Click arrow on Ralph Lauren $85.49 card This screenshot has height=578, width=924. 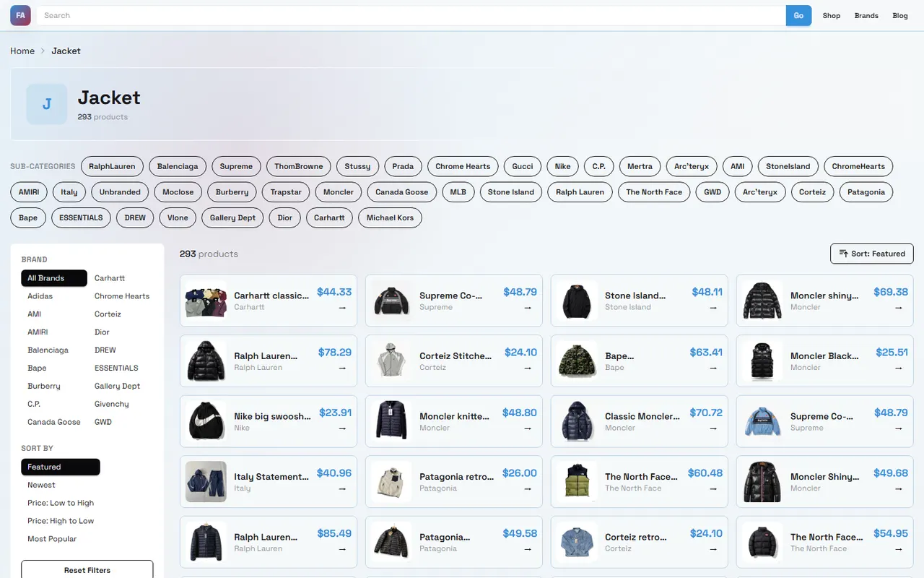click(x=342, y=549)
